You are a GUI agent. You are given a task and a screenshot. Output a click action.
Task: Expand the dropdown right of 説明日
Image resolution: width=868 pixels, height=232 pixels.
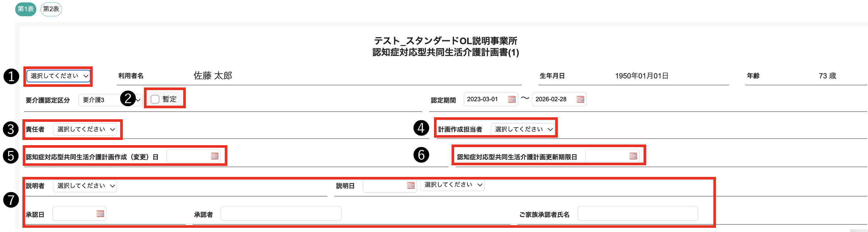(452, 185)
